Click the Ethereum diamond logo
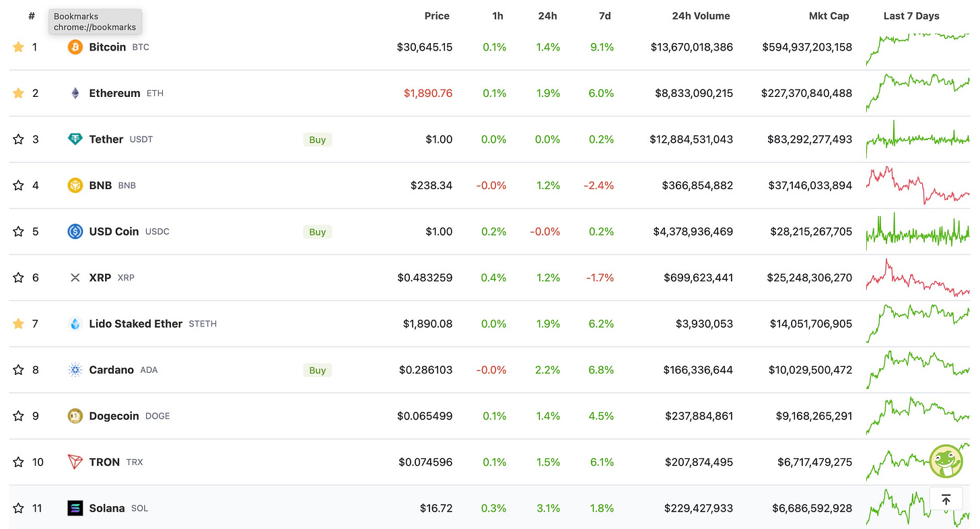980x529 pixels. (75, 93)
